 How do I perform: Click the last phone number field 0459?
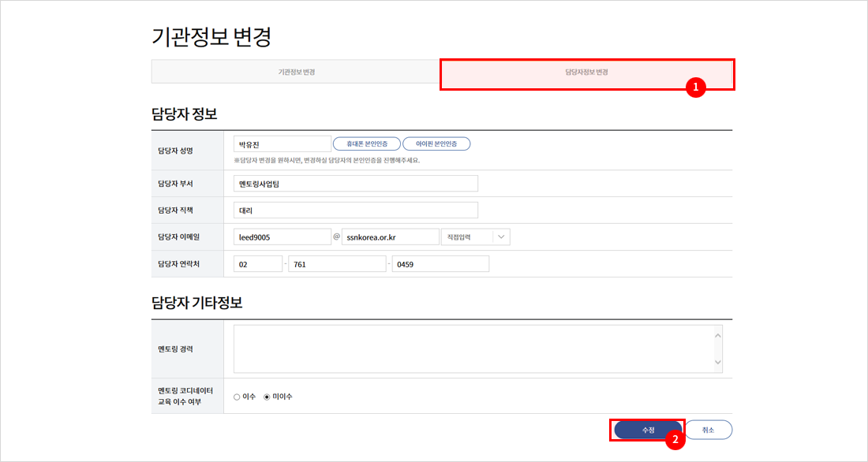tap(440, 264)
